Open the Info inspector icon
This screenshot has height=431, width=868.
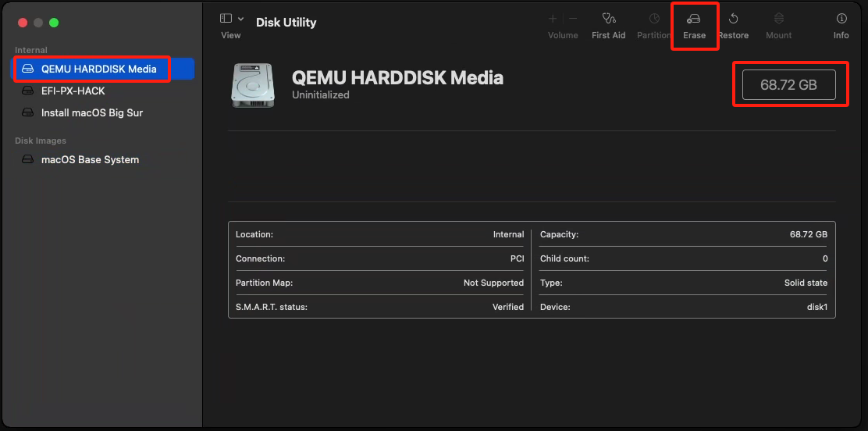841,19
